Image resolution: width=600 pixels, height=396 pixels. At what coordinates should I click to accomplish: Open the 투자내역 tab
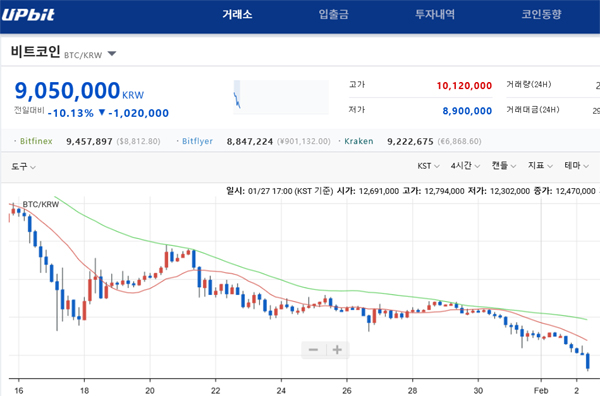435,15
